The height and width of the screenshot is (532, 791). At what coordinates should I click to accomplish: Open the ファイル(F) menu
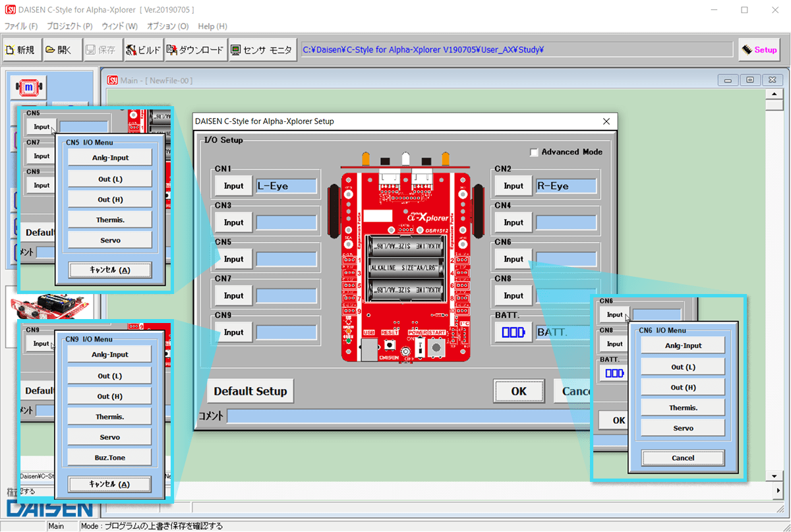(x=21, y=26)
